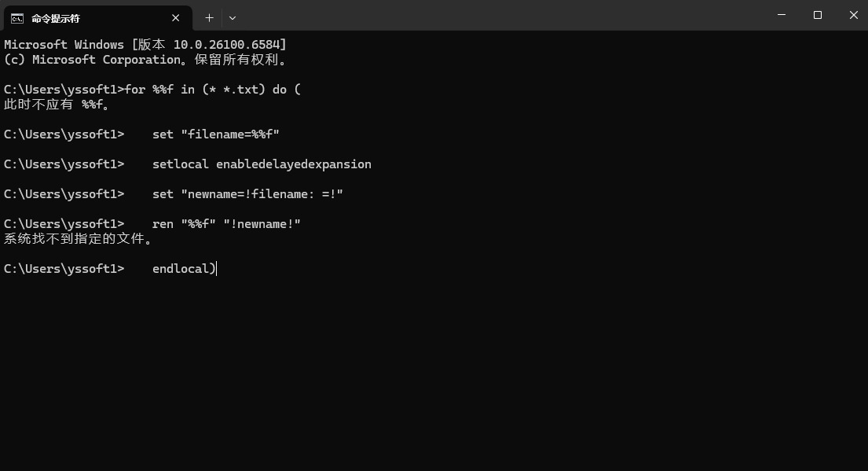Click the Command Prompt icon in the tab
This screenshot has height=471, width=868.
(x=16, y=18)
